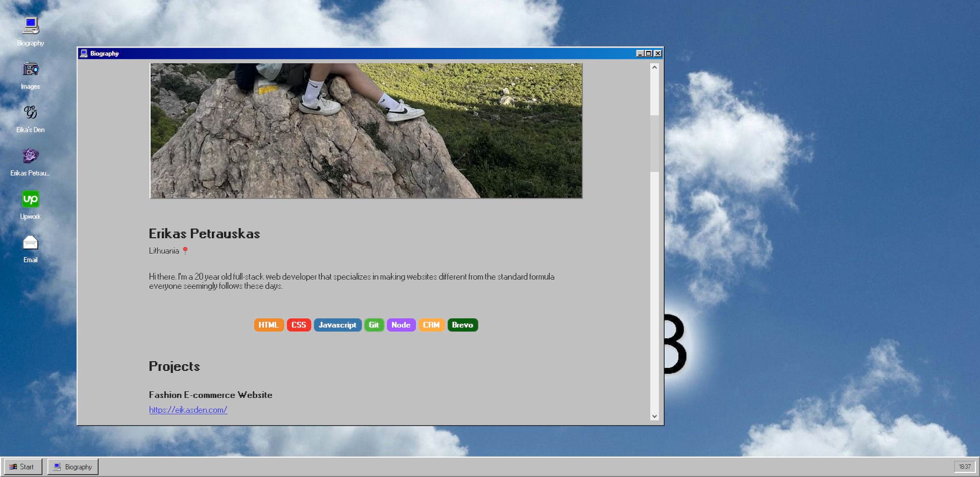Click the taskbar clock
The width and height of the screenshot is (980, 477).
[964, 467]
